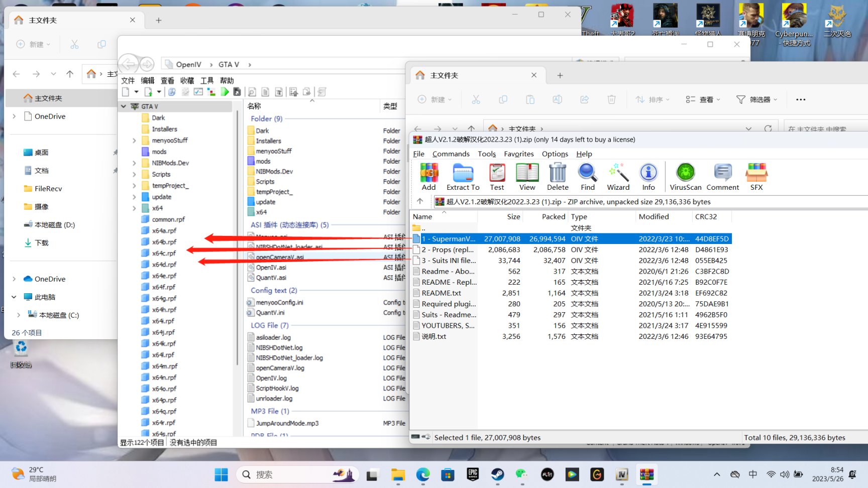This screenshot has width=868, height=488.
Task: Select the Cyberpunk shortcut on the desktop
Action: point(794,25)
